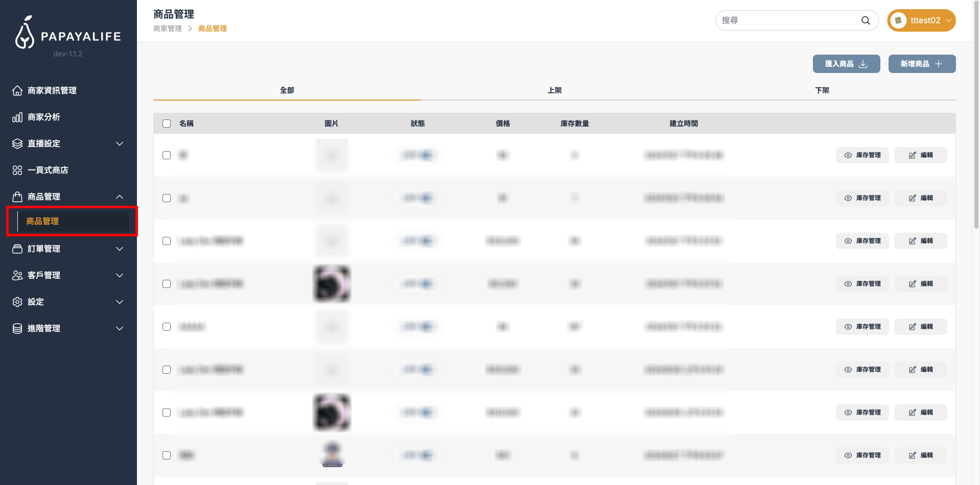Viewport: 980px width, 485px height.
Task: Expand the 訂單管理 sidebar menu
Action: pos(119,249)
